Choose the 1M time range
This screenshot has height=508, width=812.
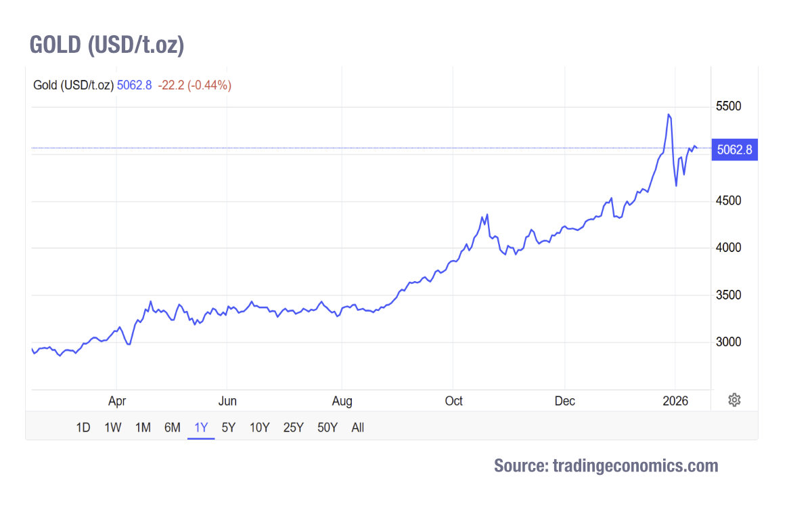[142, 427]
